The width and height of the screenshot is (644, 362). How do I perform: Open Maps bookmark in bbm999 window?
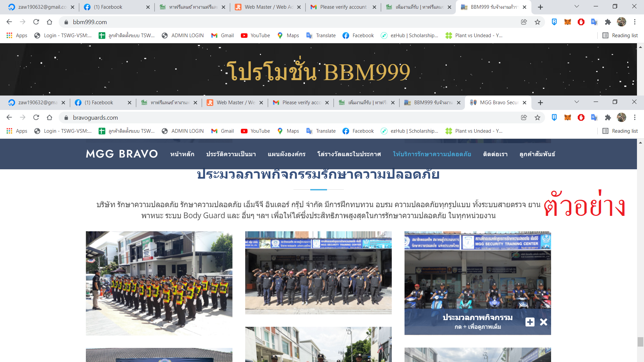click(288, 36)
